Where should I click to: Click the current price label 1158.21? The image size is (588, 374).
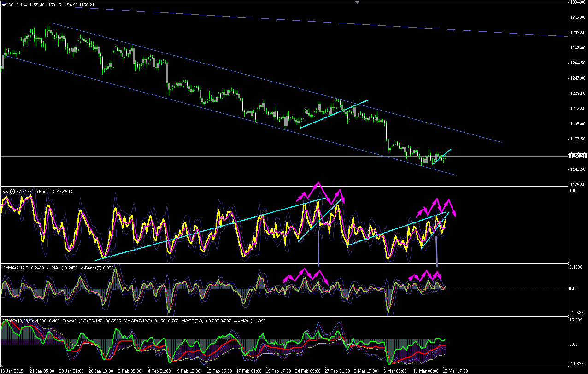pyautogui.click(x=577, y=156)
